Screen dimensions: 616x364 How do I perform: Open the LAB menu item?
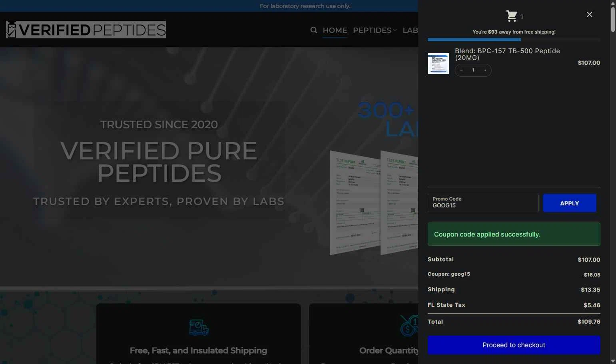(x=410, y=30)
